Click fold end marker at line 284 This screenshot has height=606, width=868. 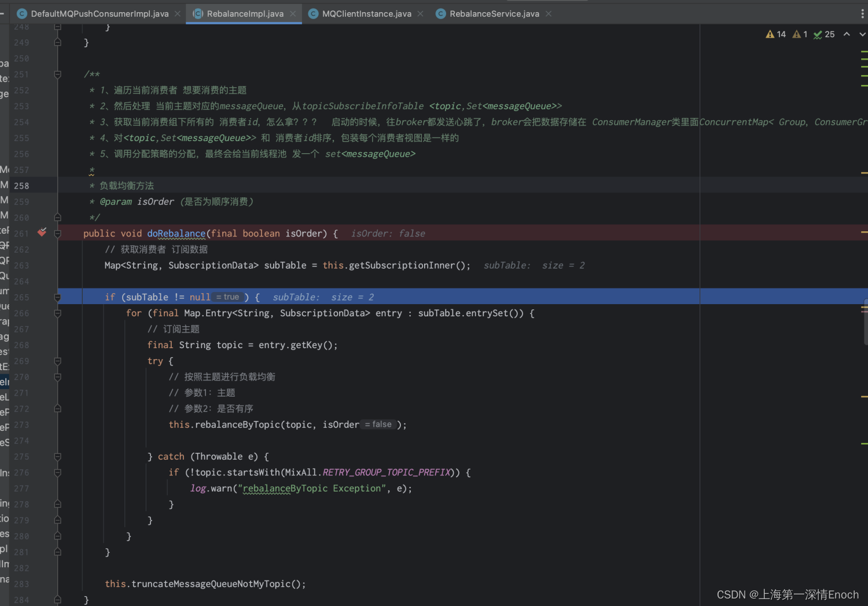[57, 600]
